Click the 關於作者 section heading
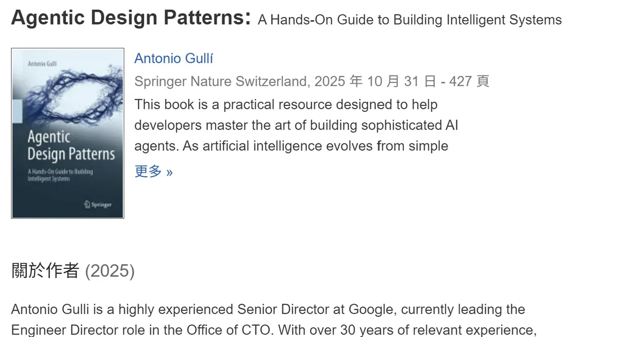 (45, 271)
